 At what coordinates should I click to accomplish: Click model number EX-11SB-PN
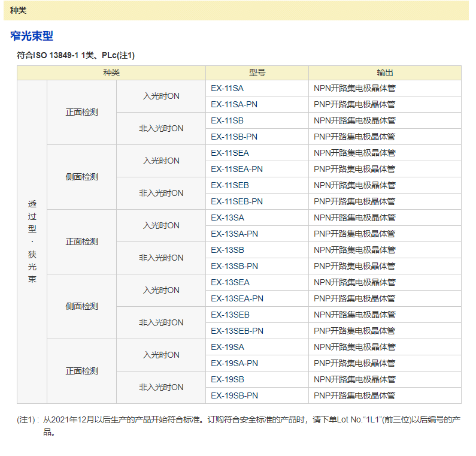234,137
